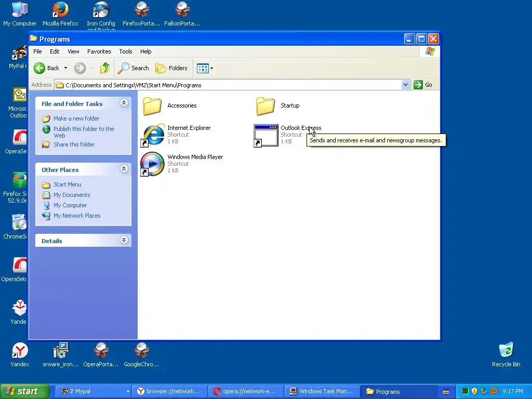The height and width of the screenshot is (399, 532).
Task: Expand the Details panel chevron
Action: [124, 240]
